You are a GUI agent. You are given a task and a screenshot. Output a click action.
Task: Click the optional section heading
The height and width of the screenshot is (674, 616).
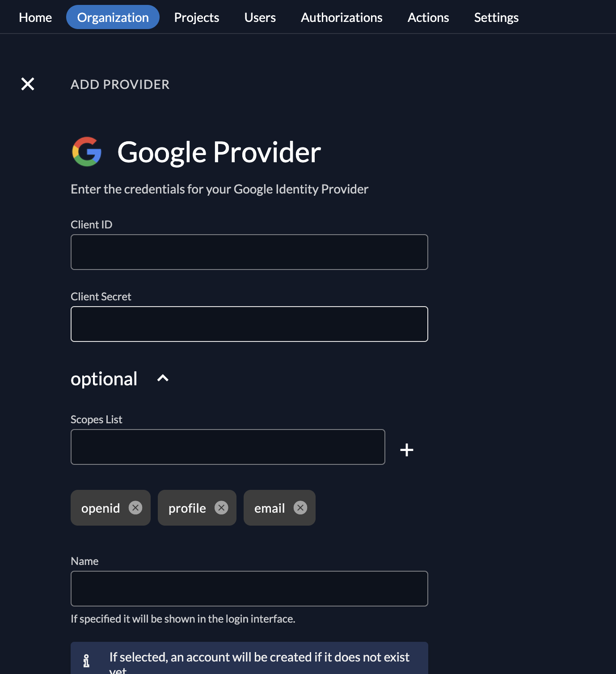click(x=104, y=379)
